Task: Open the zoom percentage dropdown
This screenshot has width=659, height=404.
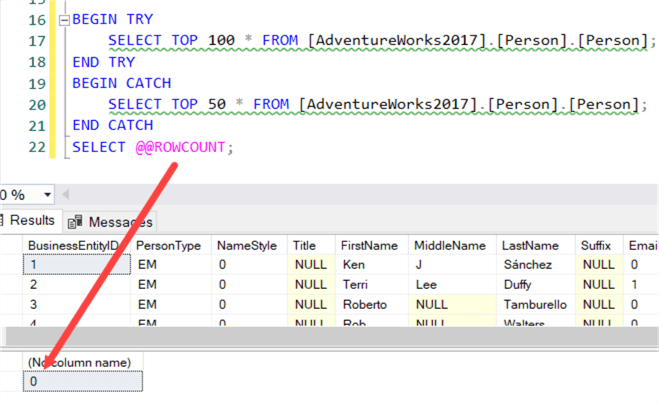Action: [x=47, y=195]
